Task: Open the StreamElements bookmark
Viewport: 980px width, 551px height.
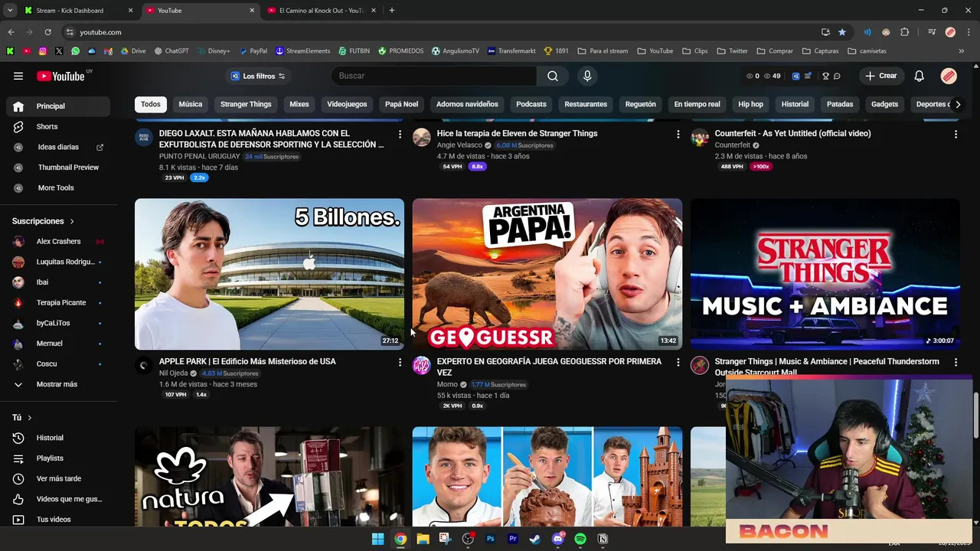Action: click(303, 51)
